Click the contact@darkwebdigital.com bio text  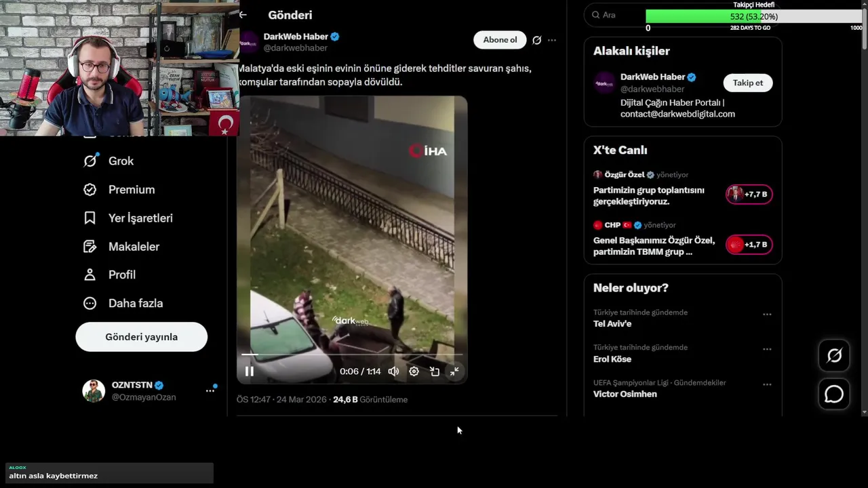click(x=677, y=114)
